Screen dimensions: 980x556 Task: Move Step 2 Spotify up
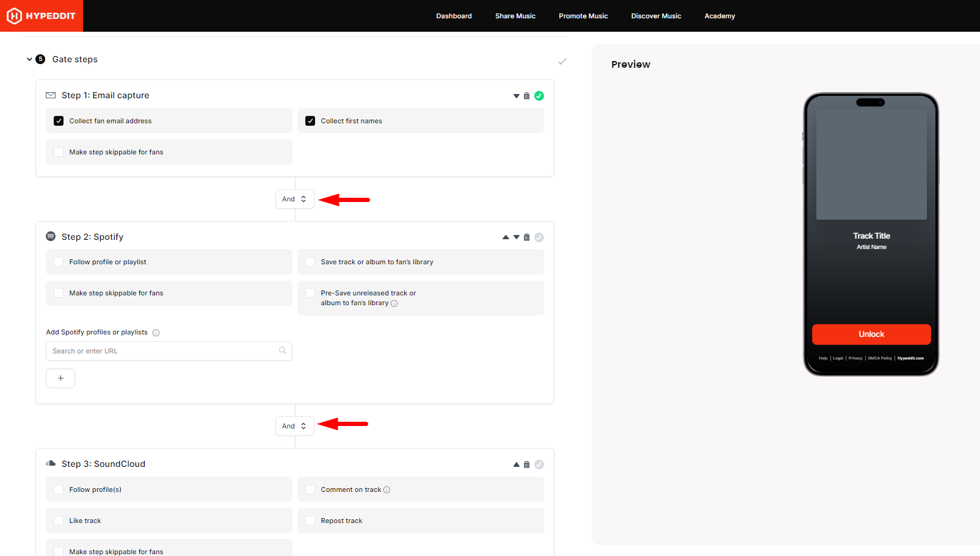tap(506, 237)
